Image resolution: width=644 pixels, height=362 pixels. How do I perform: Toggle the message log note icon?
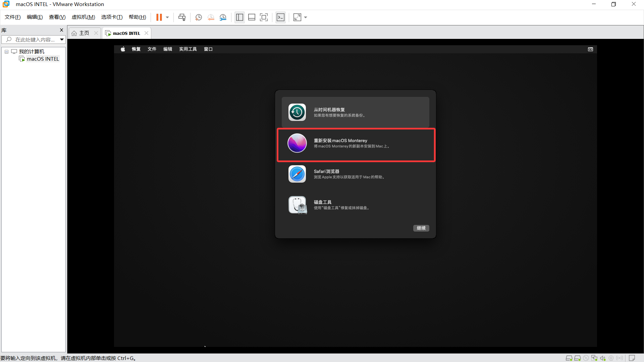pos(632,358)
